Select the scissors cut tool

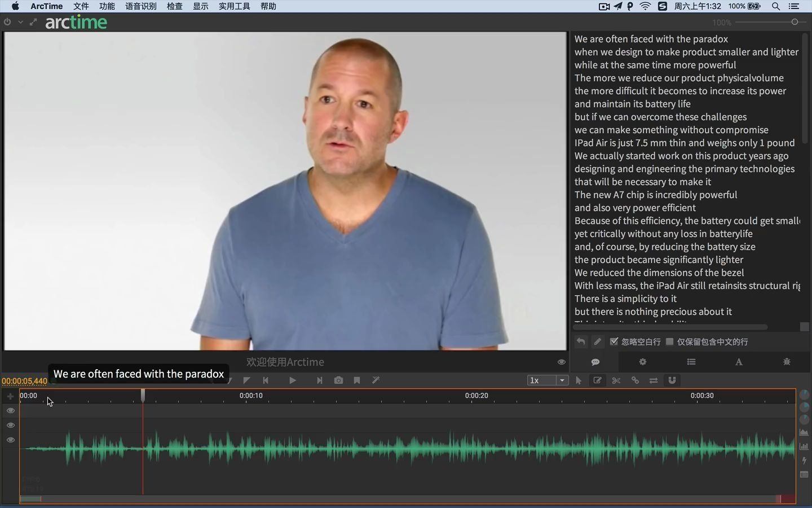pyautogui.click(x=616, y=380)
